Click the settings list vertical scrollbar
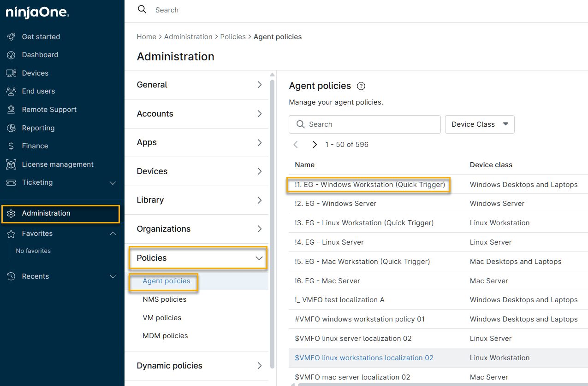This screenshot has height=386, width=588. click(x=272, y=223)
